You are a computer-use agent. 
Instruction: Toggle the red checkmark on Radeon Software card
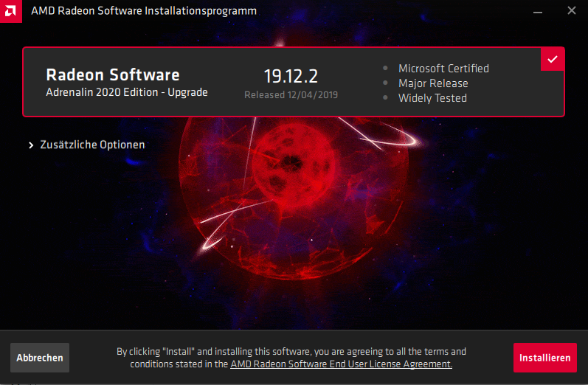(x=553, y=59)
